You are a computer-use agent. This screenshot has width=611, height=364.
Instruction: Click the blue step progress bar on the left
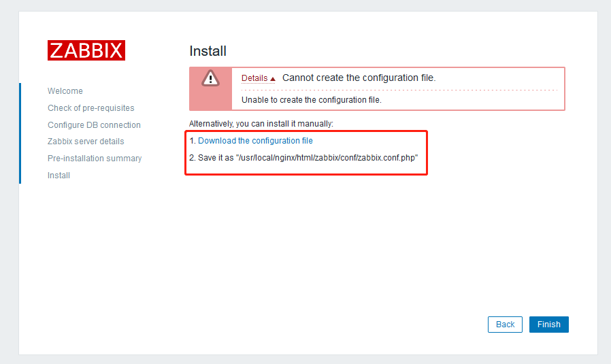pos(20,133)
